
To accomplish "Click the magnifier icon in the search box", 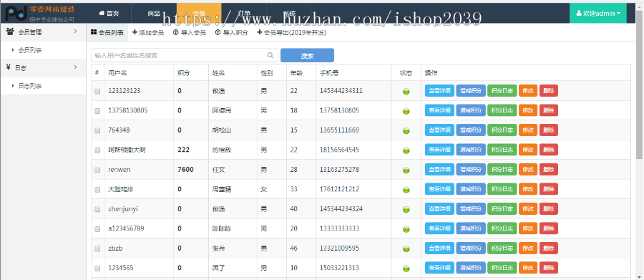I will [x=270, y=55].
